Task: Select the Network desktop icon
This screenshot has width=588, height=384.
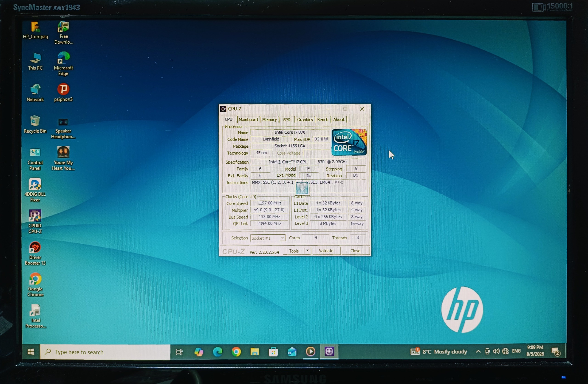Action: click(x=35, y=93)
